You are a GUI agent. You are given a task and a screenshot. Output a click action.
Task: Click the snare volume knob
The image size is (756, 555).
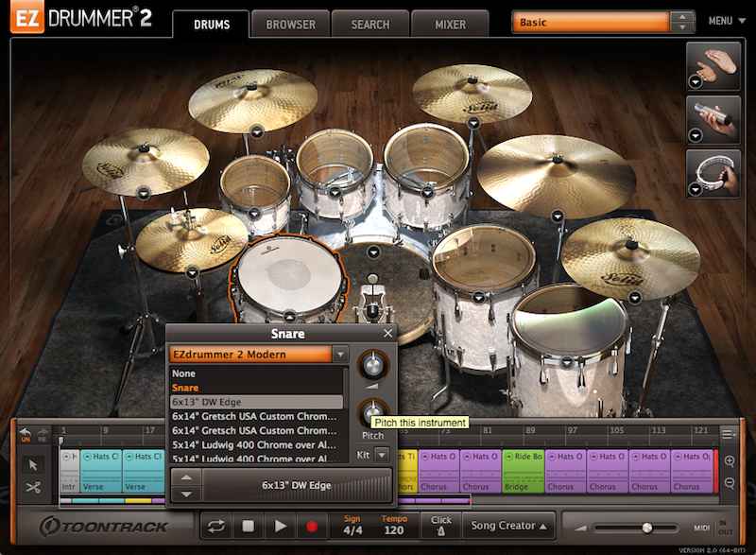pos(372,365)
